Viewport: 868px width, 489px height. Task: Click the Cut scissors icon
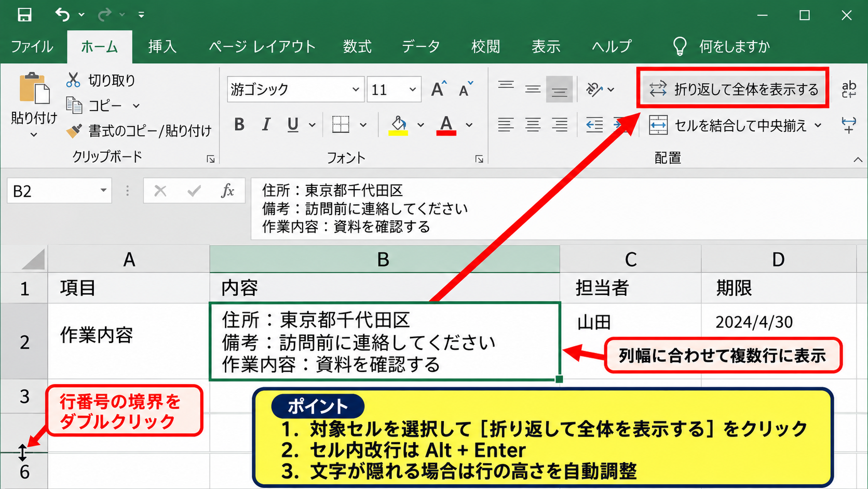(x=73, y=80)
